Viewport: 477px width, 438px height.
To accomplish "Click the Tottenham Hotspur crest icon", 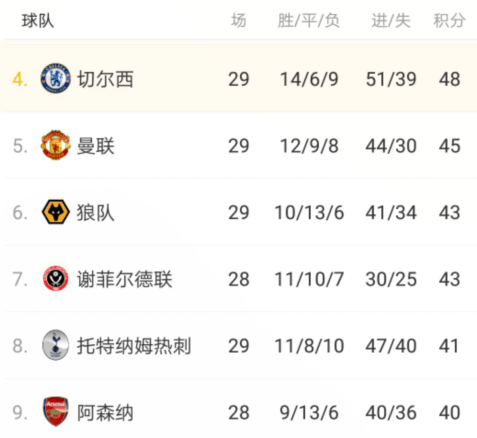I will pos(56,345).
